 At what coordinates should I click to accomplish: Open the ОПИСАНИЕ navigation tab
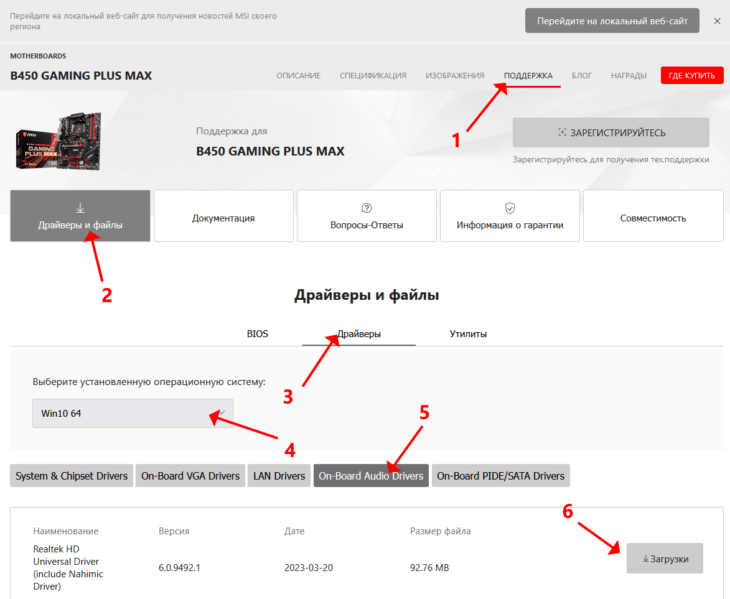(298, 75)
